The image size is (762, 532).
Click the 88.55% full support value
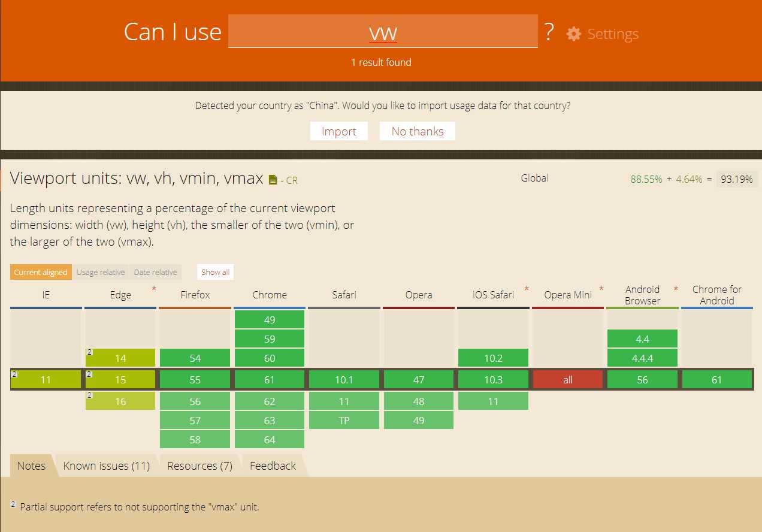point(646,179)
